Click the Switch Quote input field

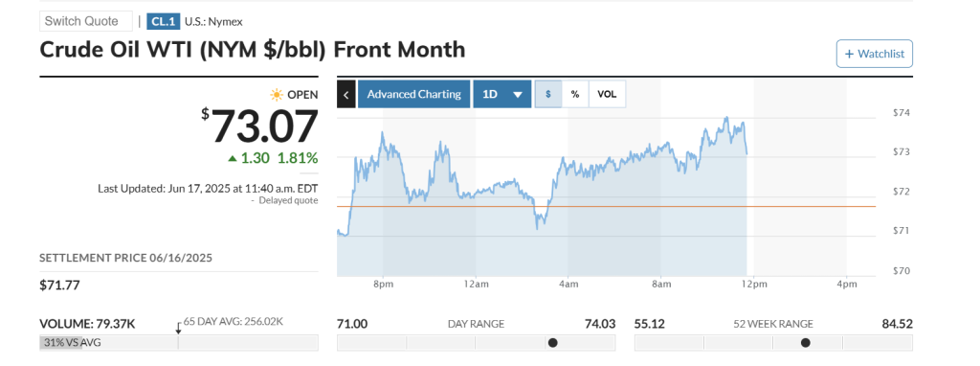click(86, 21)
